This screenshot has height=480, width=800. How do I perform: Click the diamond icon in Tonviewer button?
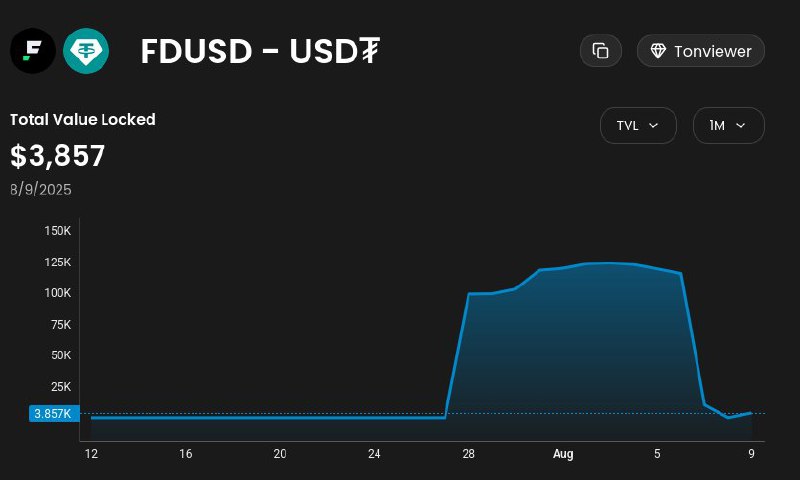point(658,51)
